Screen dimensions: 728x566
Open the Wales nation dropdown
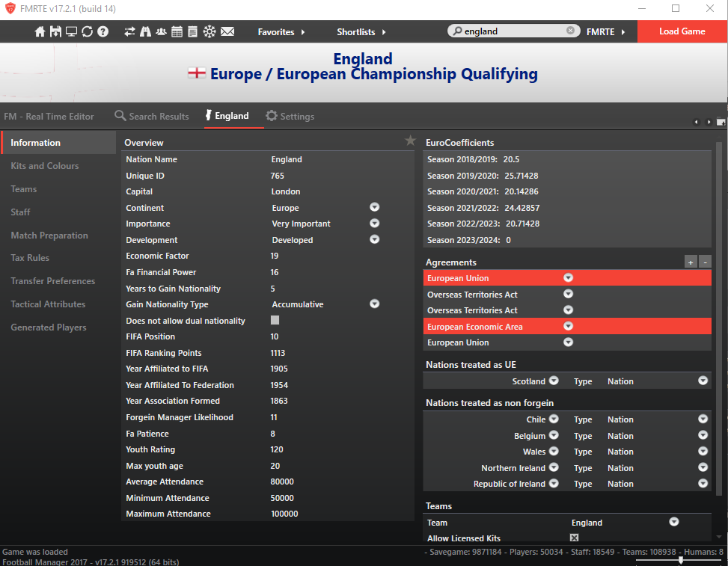(554, 451)
